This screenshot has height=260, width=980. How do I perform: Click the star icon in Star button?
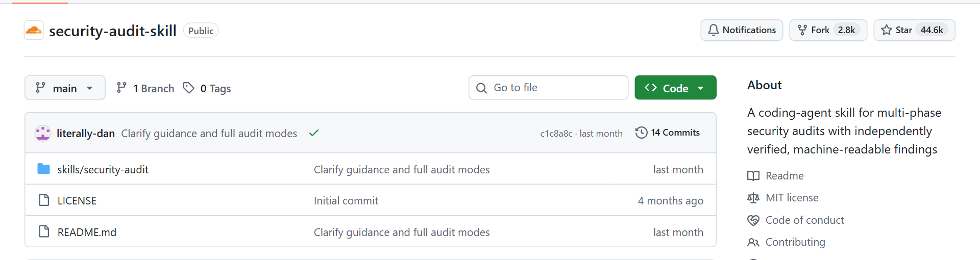[887, 30]
